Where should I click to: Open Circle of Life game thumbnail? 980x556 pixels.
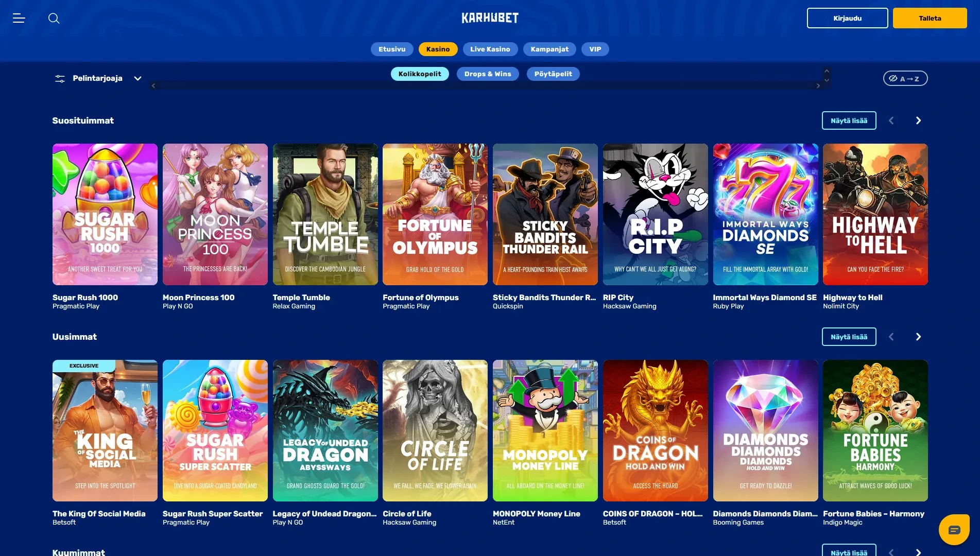click(435, 430)
